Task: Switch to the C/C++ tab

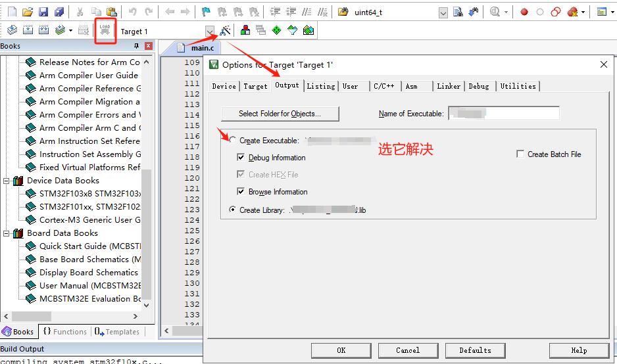Action: [x=384, y=86]
